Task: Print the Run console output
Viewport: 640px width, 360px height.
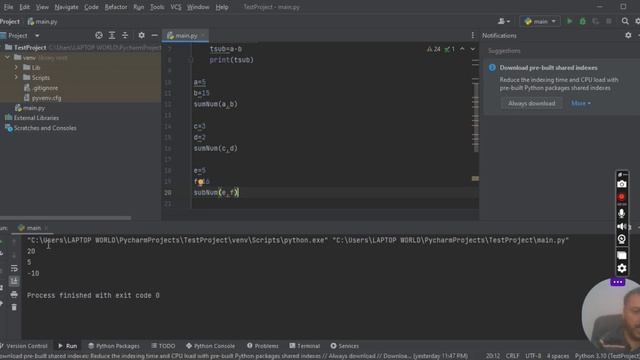Action: pos(14,294)
